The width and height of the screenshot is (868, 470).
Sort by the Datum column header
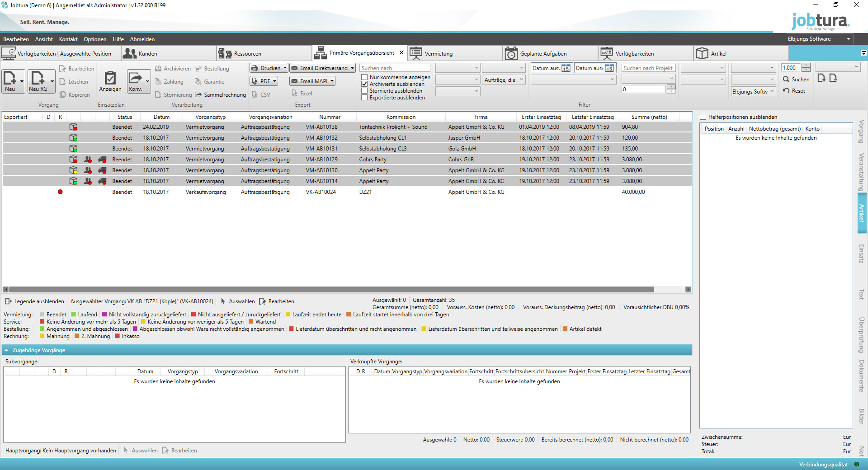pyautogui.click(x=161, y=117)
